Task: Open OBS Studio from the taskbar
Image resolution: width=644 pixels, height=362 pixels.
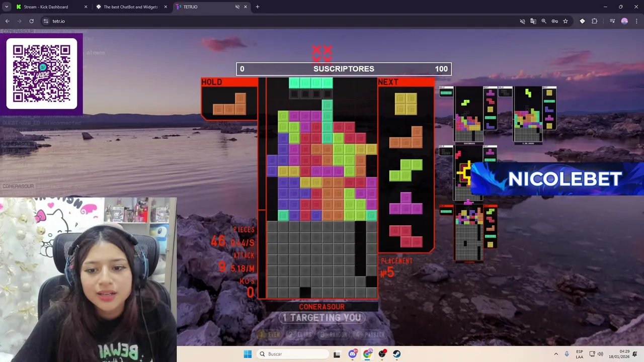Action: [382, 354]
